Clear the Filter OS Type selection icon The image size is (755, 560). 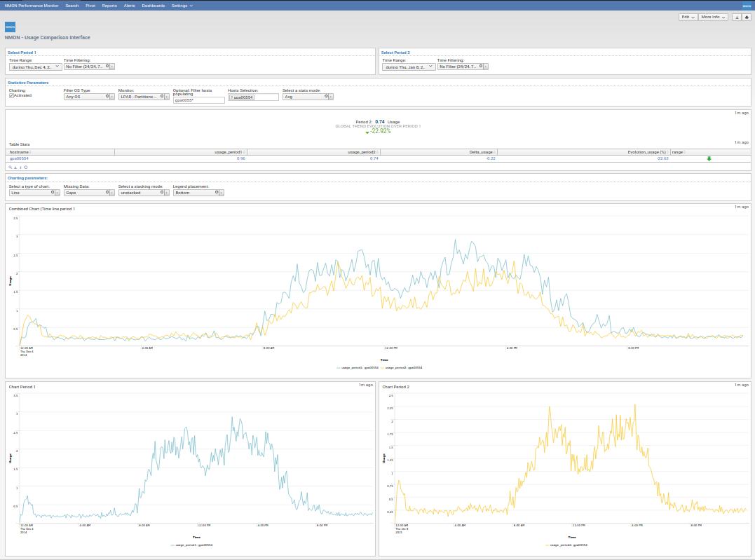(x=107, y=96)
